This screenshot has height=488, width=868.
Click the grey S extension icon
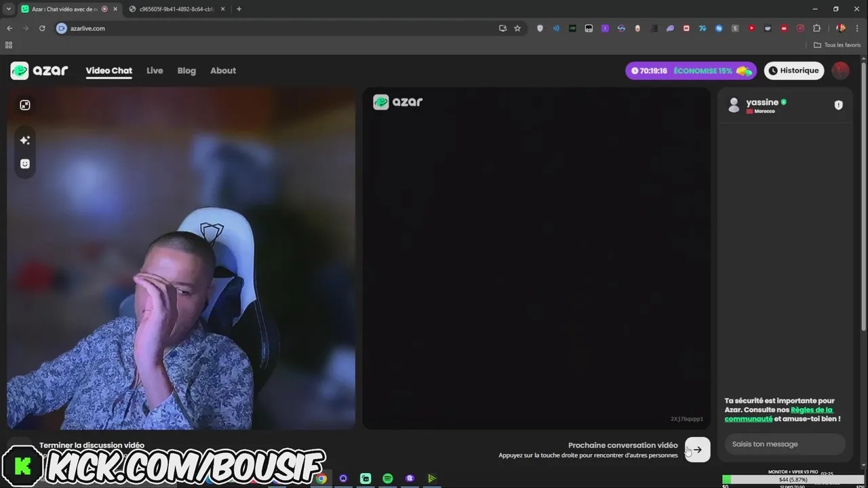click(x=735, y=28)
